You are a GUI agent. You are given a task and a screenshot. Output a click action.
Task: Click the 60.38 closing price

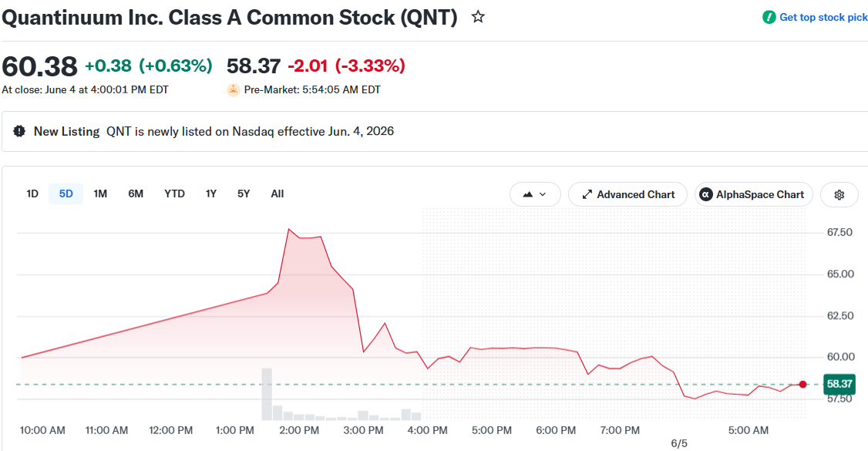[39, 66]
